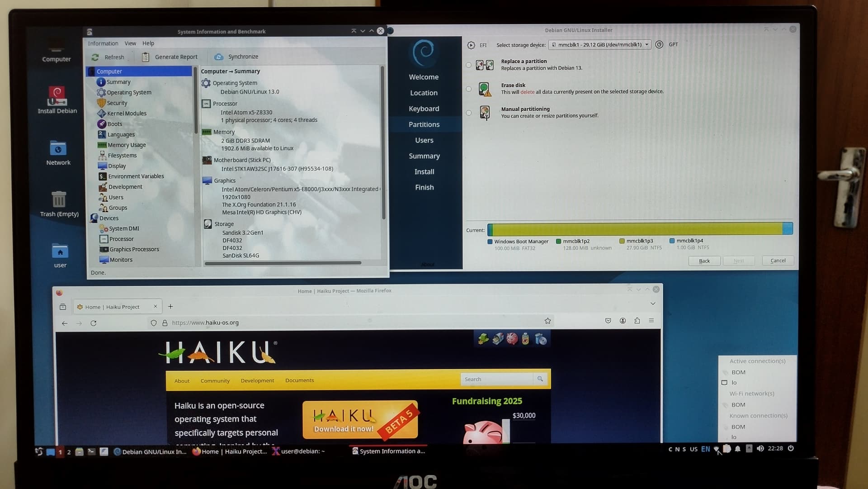Click the Back button in Debian installer

click(x=704, y=261)
